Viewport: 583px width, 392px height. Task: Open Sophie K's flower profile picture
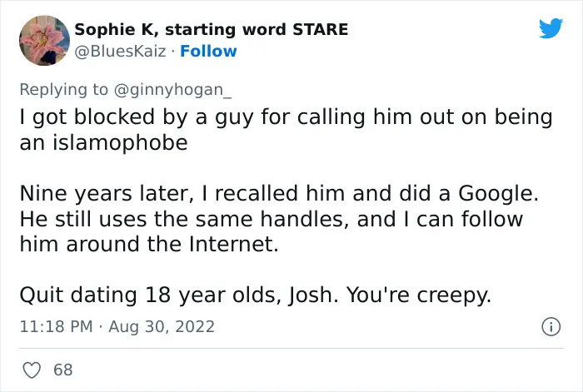click(44, 40)
